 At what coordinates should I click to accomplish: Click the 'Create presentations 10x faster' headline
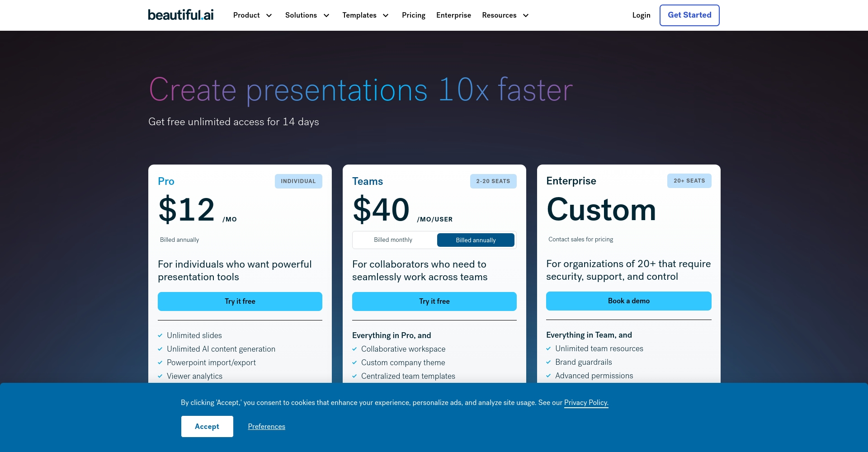coord(361,90)
